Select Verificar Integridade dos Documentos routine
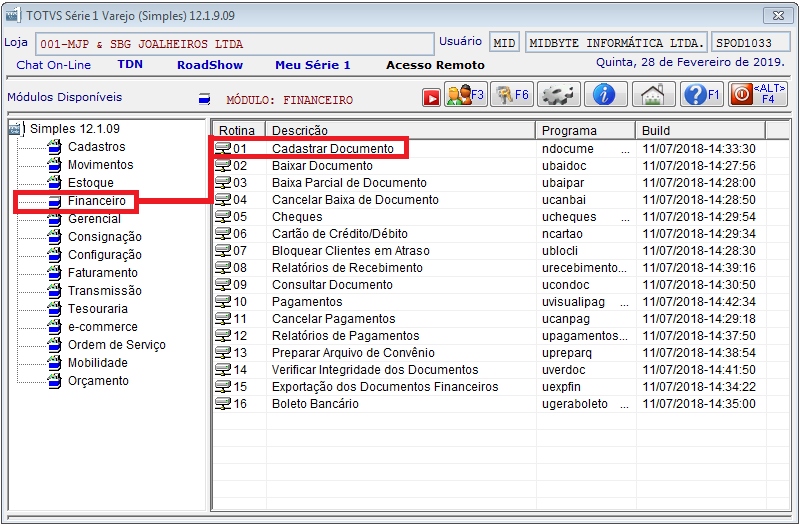The image size is (800, 527). [375, 370]
